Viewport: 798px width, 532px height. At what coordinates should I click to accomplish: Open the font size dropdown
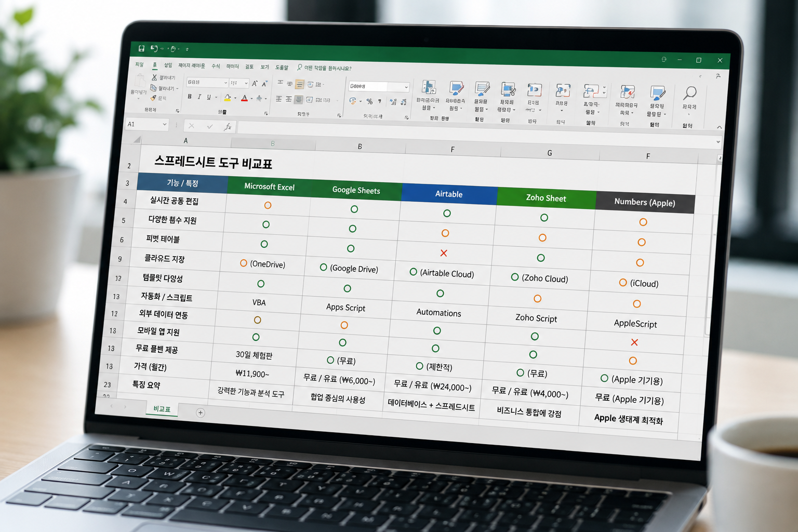point(246,83)
